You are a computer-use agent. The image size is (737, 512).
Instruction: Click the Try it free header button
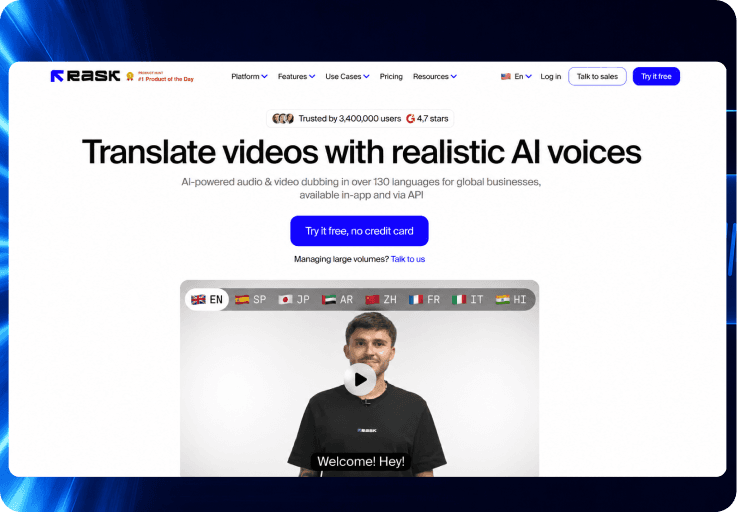[x=656, y=77]
